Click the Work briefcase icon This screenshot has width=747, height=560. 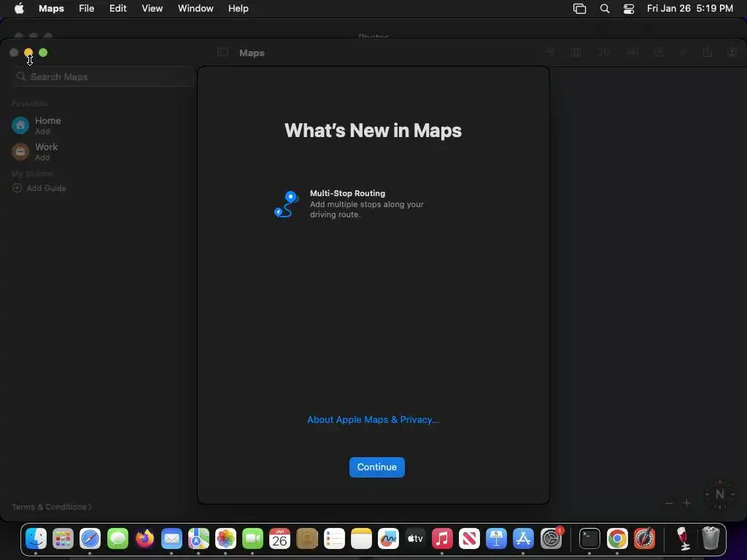click(20, 152)
